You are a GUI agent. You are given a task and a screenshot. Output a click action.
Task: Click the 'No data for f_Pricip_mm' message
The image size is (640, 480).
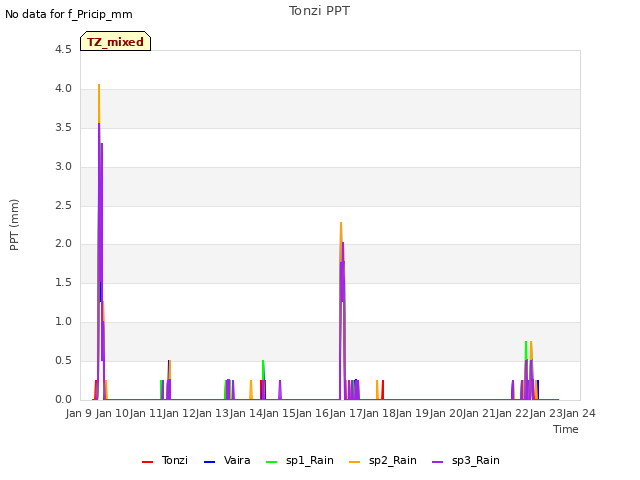point(69,14)
